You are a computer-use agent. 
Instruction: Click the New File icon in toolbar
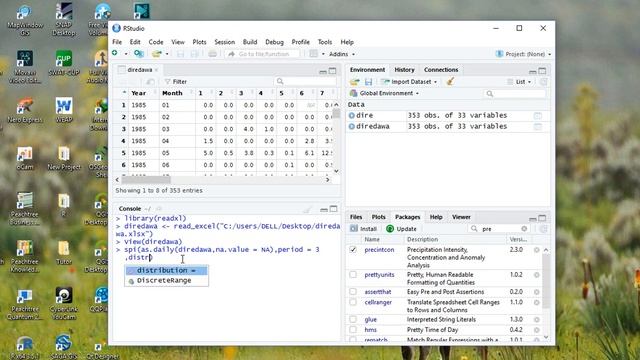tap(115, 53)
